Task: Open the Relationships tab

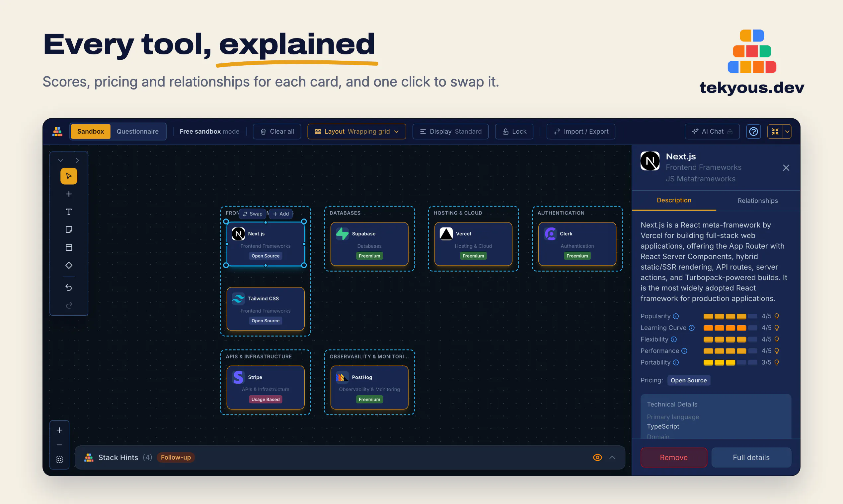Action: point(758,201)
